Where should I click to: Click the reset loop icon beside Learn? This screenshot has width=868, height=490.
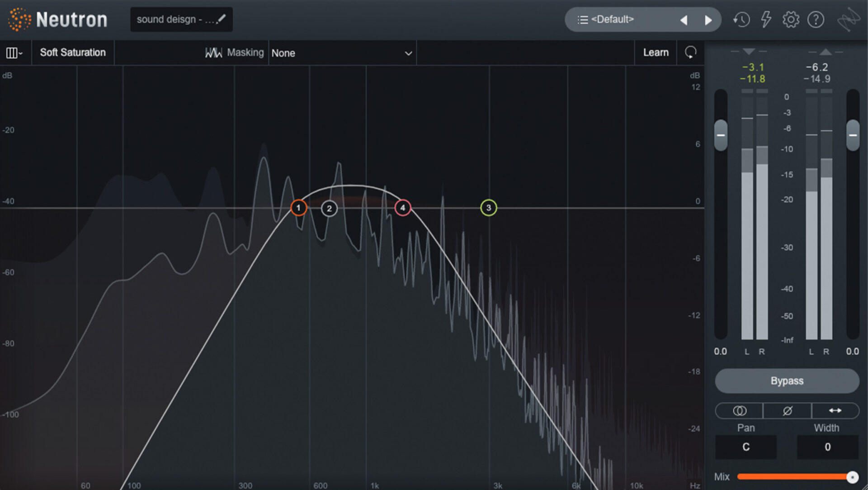(x=690, y=52)
